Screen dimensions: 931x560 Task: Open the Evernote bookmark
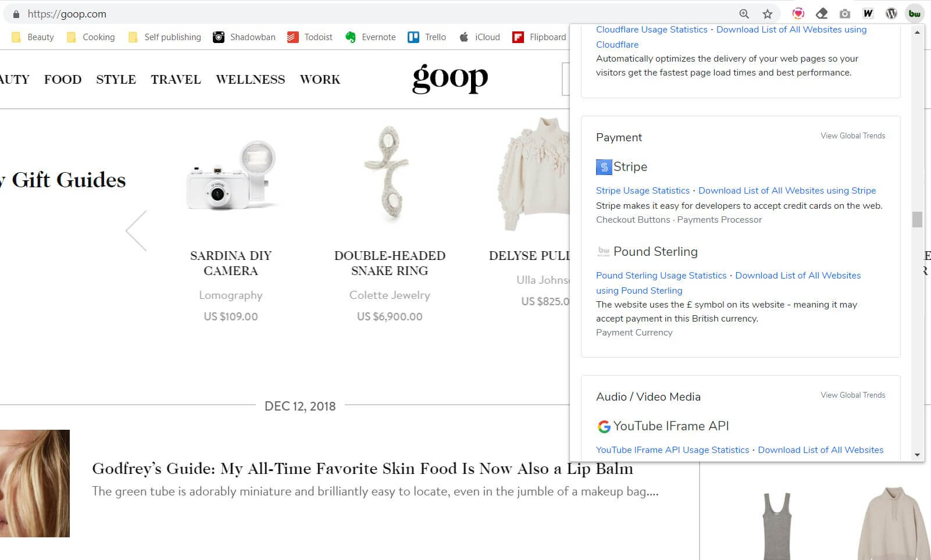click(370, 37)
